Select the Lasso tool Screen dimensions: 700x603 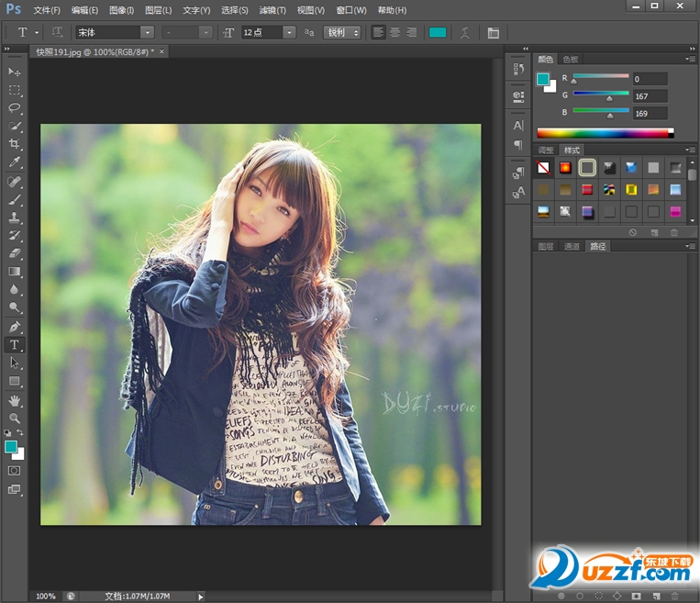[15, 107]
